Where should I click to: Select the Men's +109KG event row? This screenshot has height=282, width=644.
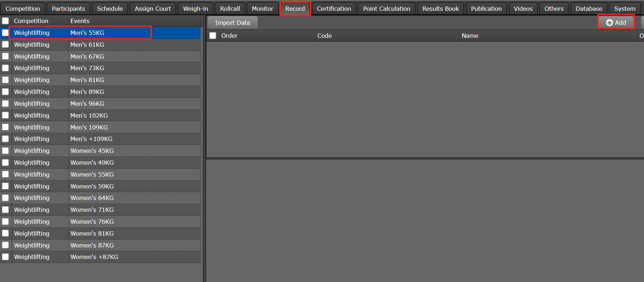(x=91, y=139)
